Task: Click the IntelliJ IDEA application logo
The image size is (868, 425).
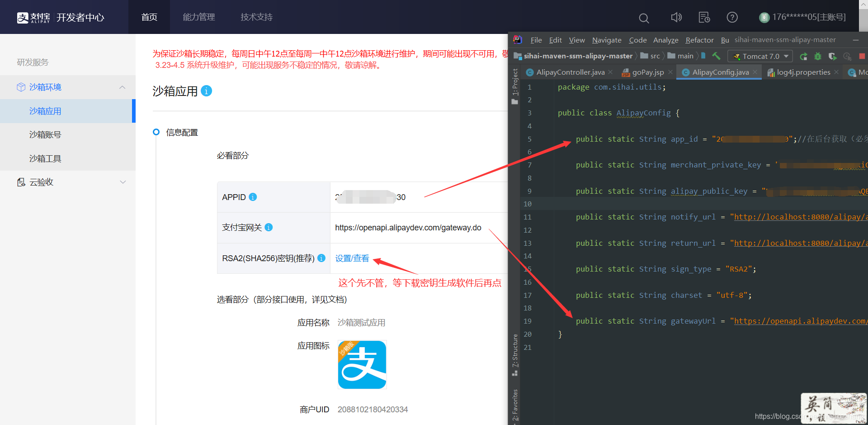Action: (518, 40)
